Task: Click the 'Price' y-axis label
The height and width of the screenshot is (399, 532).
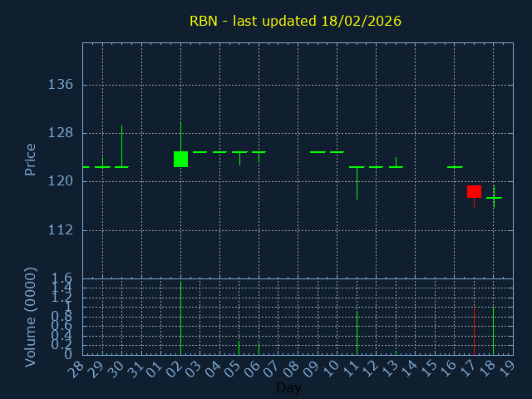Action: coord(31,159)
